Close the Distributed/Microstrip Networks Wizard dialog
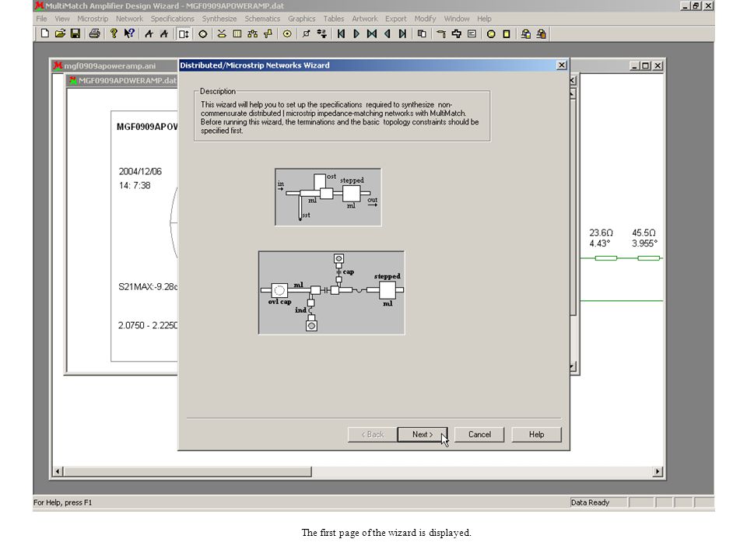Image resolution: width=747 pixels, height=560 pixels. (x=562, y=65)
